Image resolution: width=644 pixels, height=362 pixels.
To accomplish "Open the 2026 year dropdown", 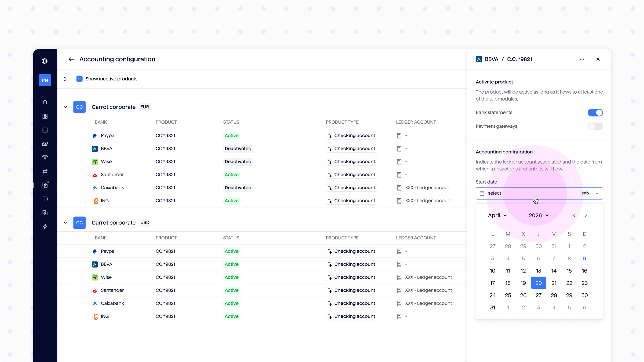I will (539, 215).
